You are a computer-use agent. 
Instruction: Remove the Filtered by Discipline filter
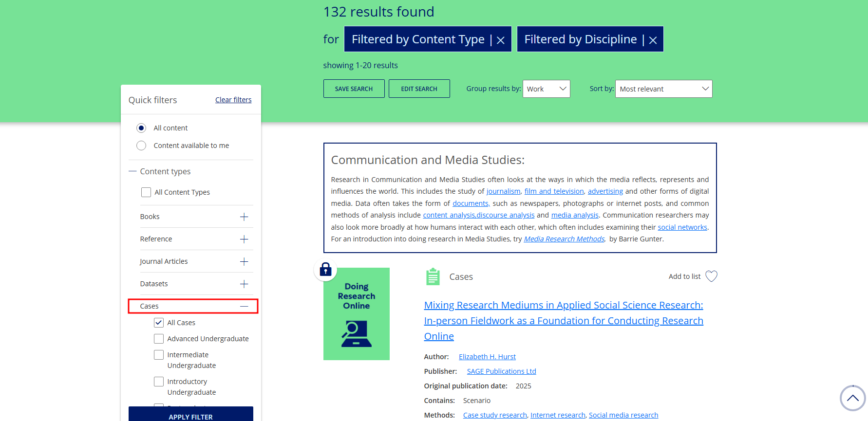pyautogui.click(x=653, y=40)
